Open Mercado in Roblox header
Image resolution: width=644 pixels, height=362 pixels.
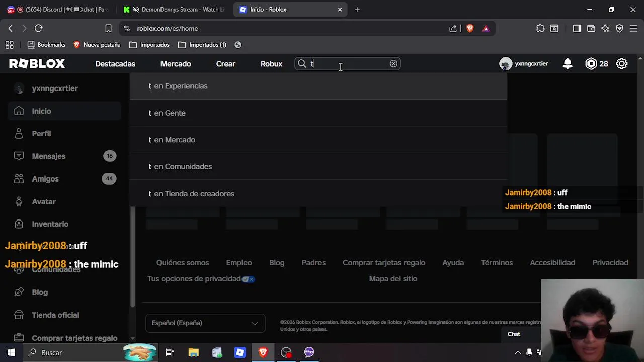pyautogui.click(x=176, y=64)
